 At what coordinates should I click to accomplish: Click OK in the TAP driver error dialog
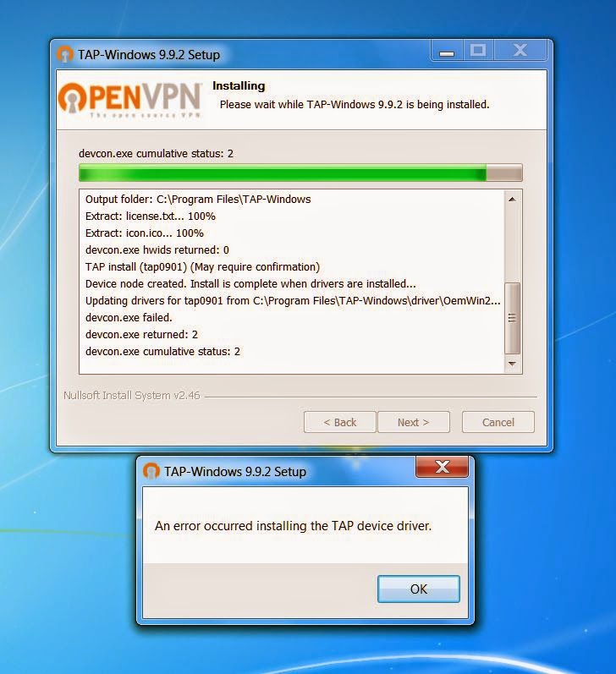419,589
